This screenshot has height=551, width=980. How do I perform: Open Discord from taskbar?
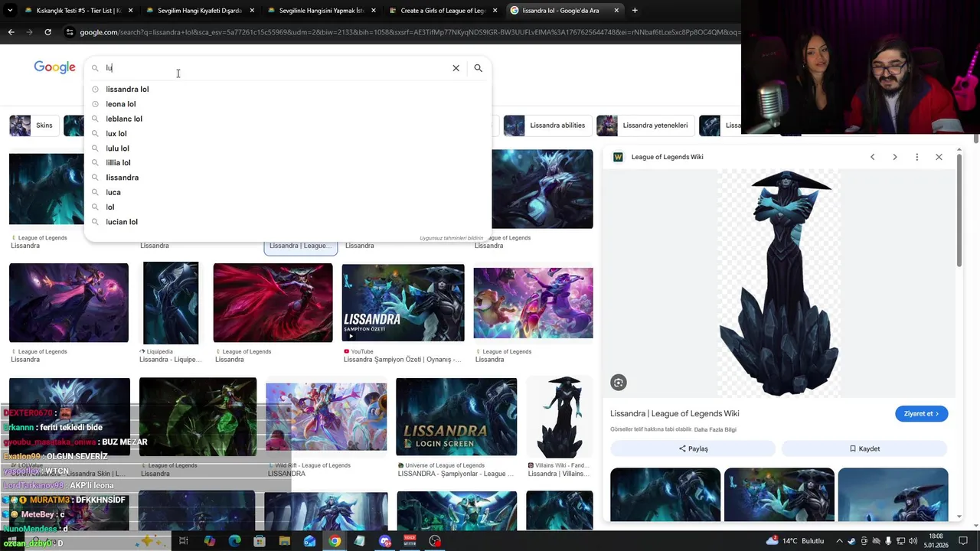pyautogui.click(x=385, y=541)
